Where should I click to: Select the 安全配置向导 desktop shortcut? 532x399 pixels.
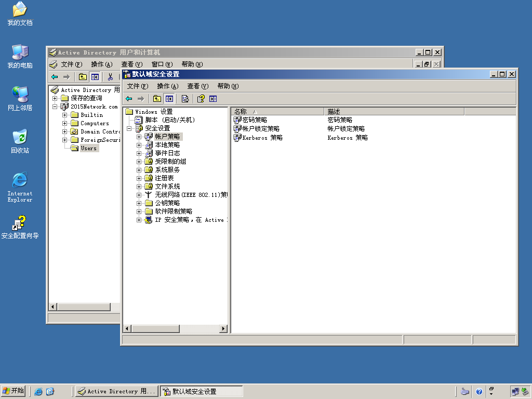20,227
